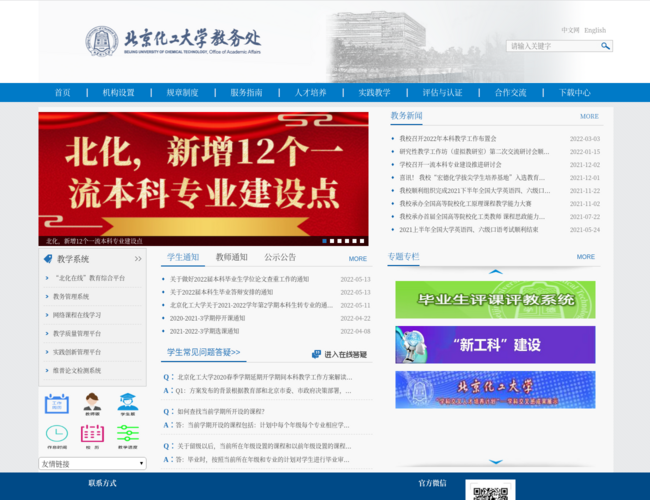Open the 合作交流 nav menu
650x500 pixels.
510,92
